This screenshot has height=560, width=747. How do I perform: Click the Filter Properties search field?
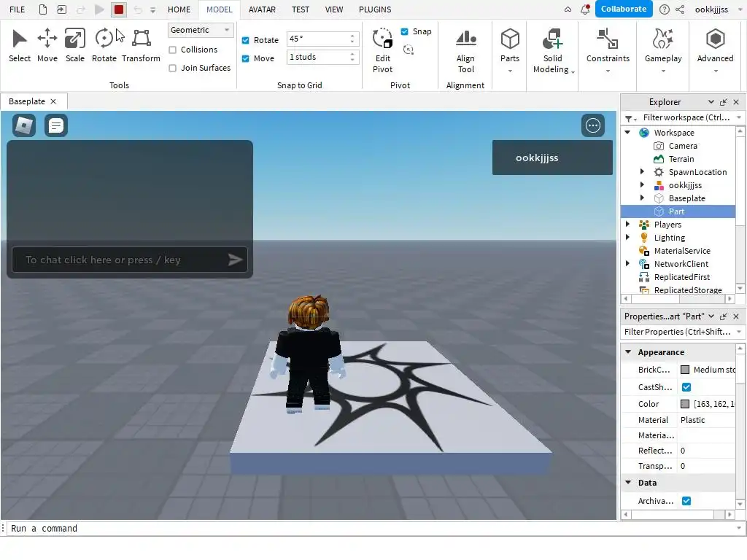click(x=678, y=332)
